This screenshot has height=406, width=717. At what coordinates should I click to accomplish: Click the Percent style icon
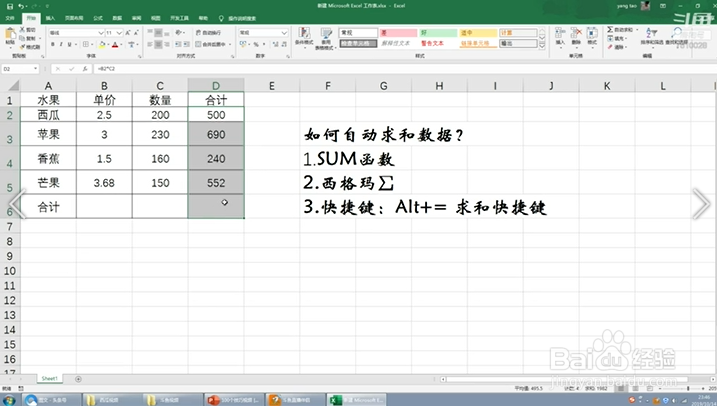[x=256, y=44]
